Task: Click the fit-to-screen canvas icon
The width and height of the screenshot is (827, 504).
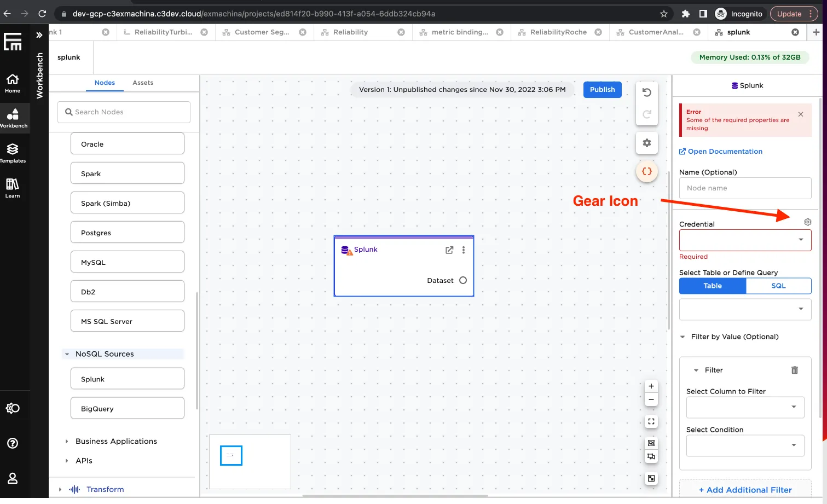Action: pos(651,421)
